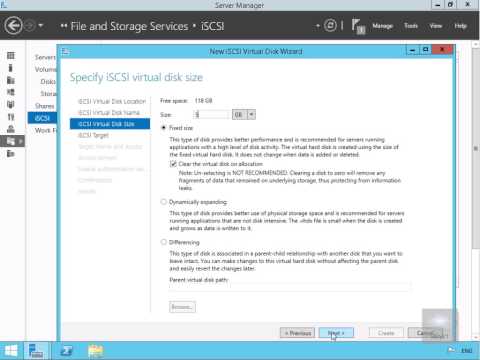Toggle Clear the virtual disk on allocation

coord(173,164)
